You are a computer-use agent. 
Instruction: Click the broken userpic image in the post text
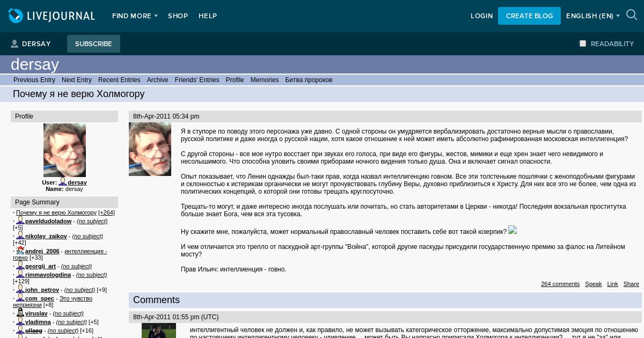click(513, 230)
